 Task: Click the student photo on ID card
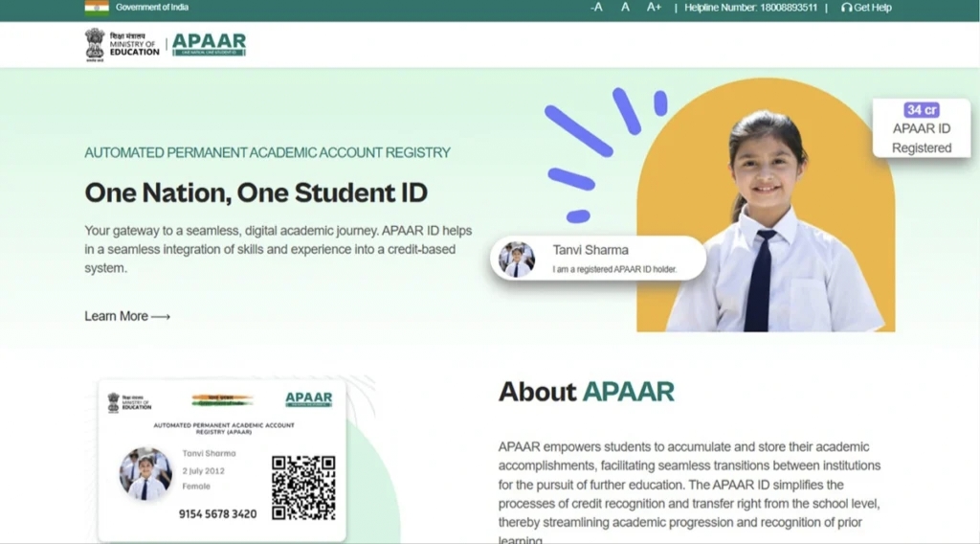click(x=145, y=473)
